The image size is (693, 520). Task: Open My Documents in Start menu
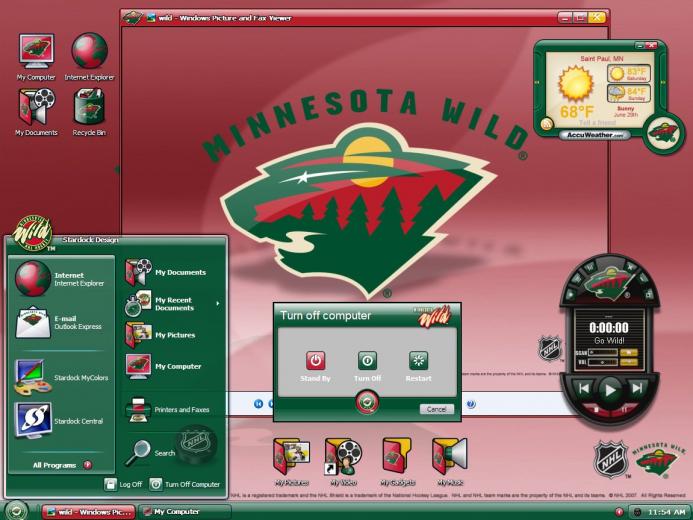point(166,272)
